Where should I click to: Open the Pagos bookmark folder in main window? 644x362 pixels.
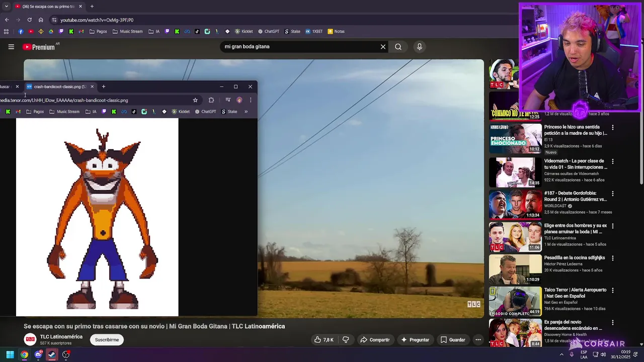tap(98, 31)
